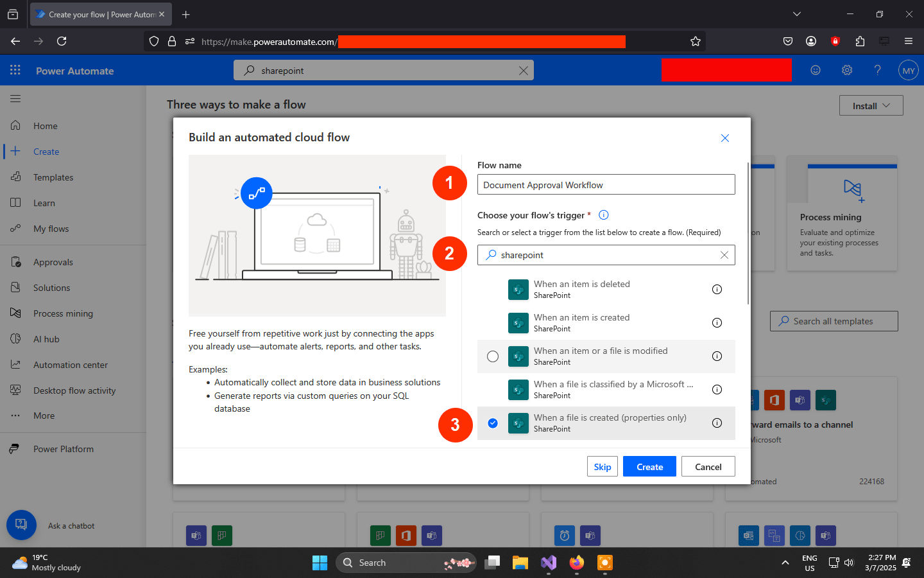Click the top search bar with sharepoint
Image resolution: width=924 pixels, height=578 pixels.
(384, 71)
